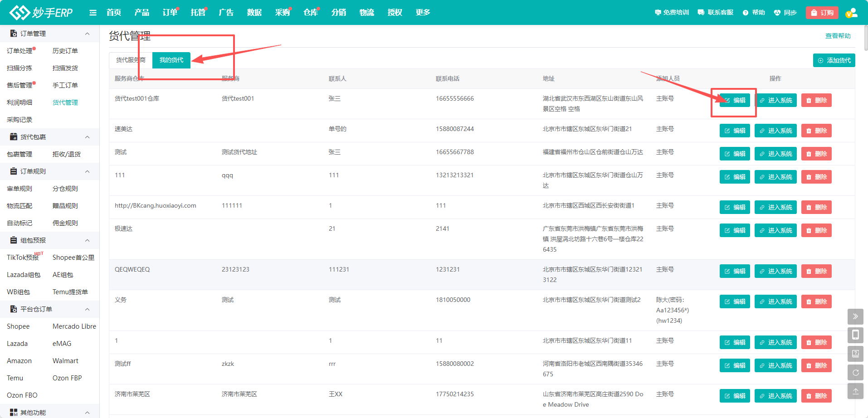Click the 添加货代 button
Image resolution: width=868 pixels, height=418 pixels.
(x=834, y=60)
